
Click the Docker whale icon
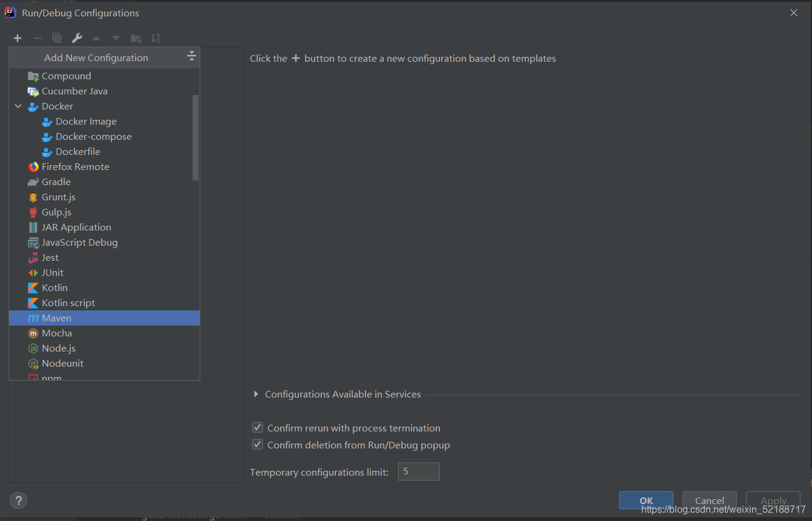point(33,106)
